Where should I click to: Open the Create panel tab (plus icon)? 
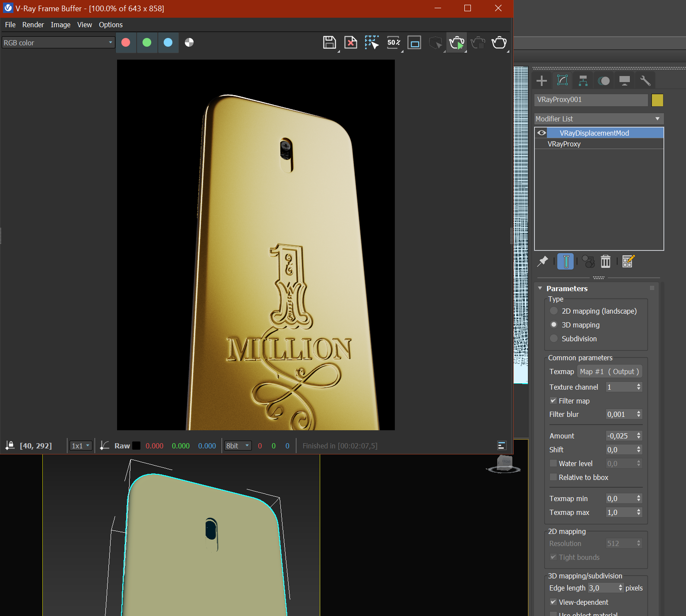point(542,80)
